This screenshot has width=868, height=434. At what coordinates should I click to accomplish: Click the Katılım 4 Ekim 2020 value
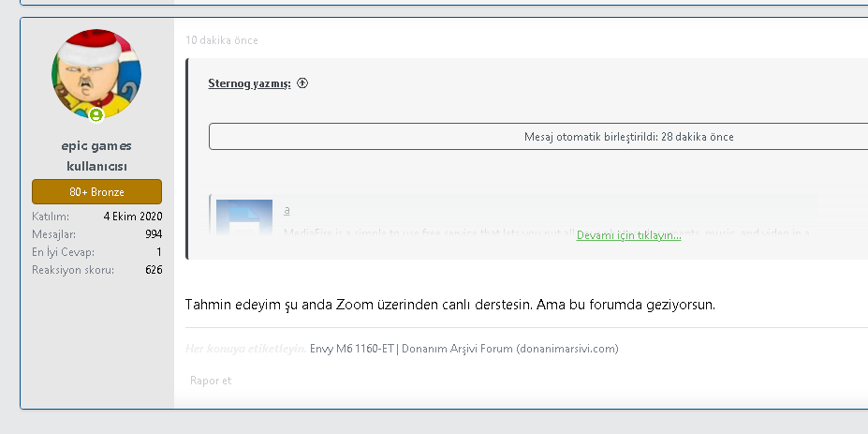(x=133, y=217)
